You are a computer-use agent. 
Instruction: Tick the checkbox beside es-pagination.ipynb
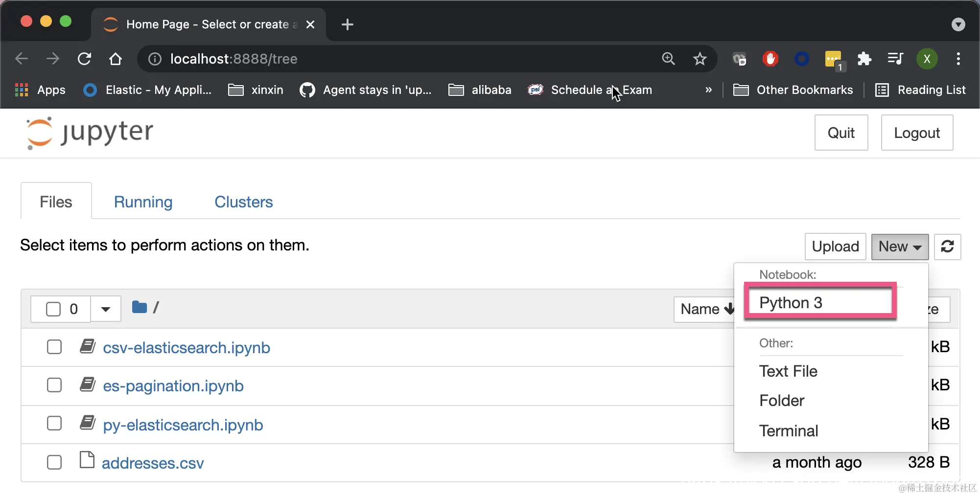54,385
